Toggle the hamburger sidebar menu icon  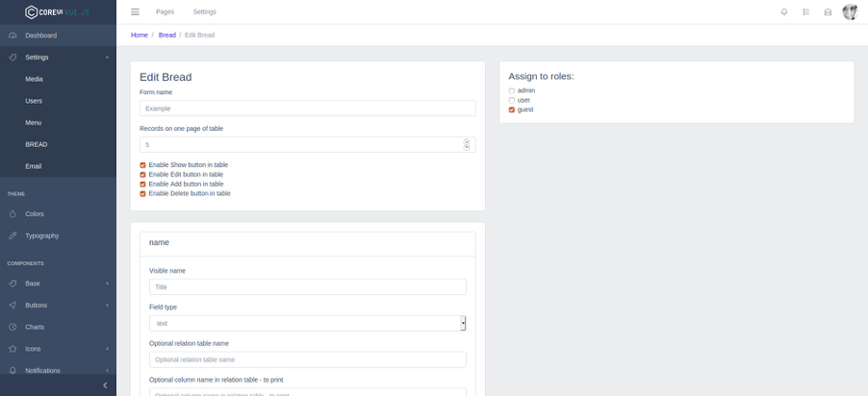[x=135, y=12]
